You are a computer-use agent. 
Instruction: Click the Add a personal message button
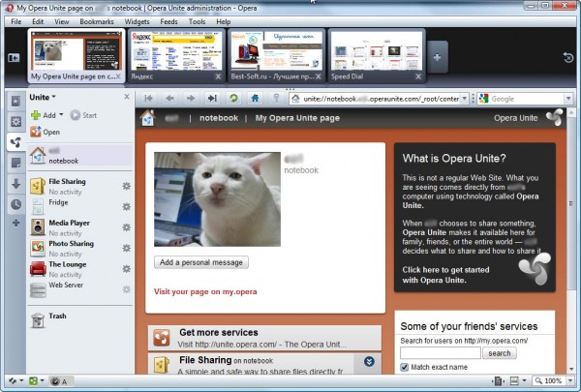tap(201, 262)
